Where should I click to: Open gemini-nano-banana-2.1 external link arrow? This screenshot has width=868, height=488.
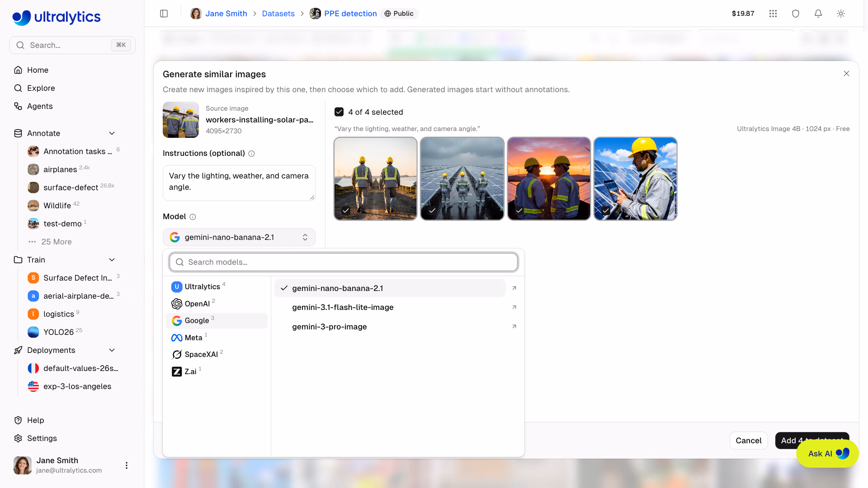[x=514, y=288]
